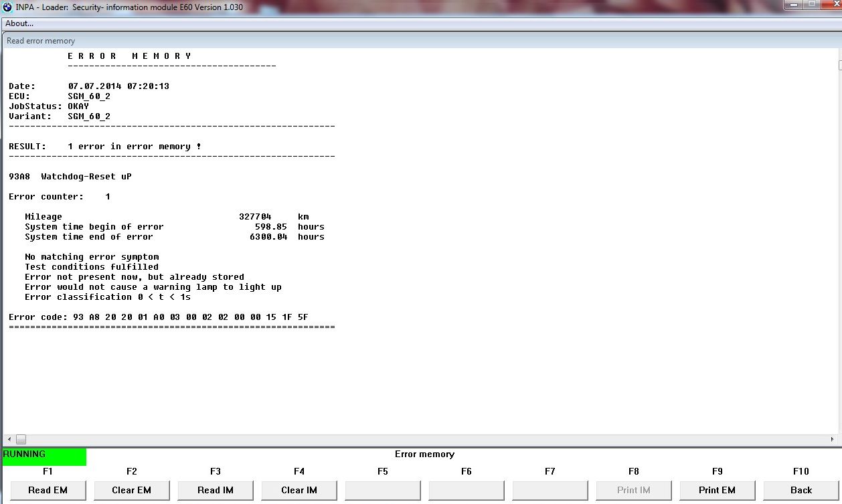Viewport: 842px width, 504px height.
Task: Open the About... menu
Action: pyautogui.click(x=19, y=23)
